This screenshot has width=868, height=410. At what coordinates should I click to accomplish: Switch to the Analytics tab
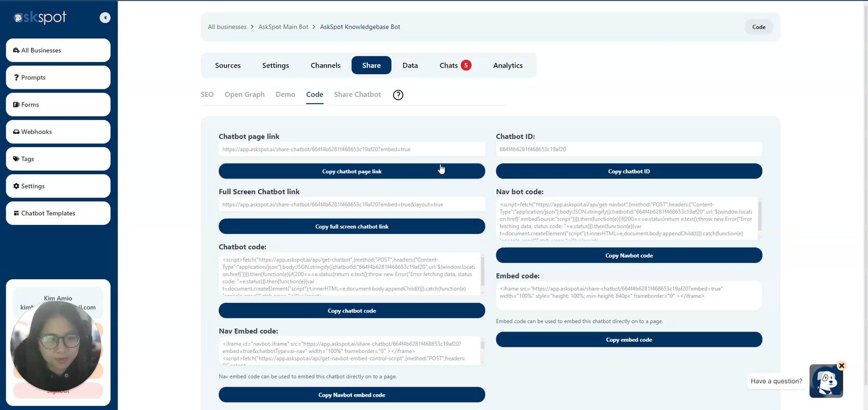508,65
